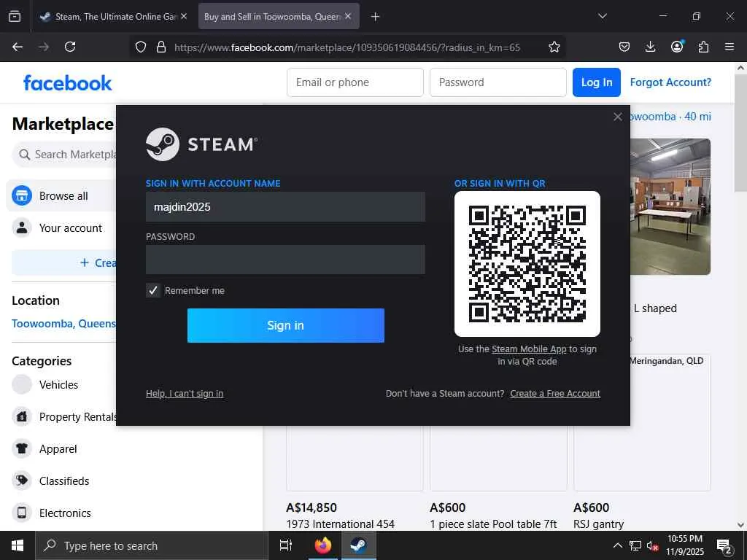The width and height of the screenshot is (747, 560).
Task: Change the Toowoomba, Queensland location link
Action: 64,323
